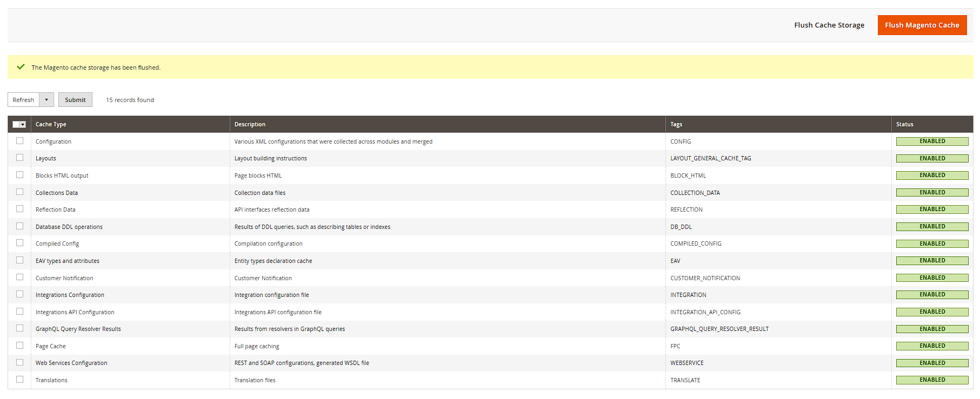980x399 pixels.
Task: Click the cache flushed success message text
Action: [96, 67]
